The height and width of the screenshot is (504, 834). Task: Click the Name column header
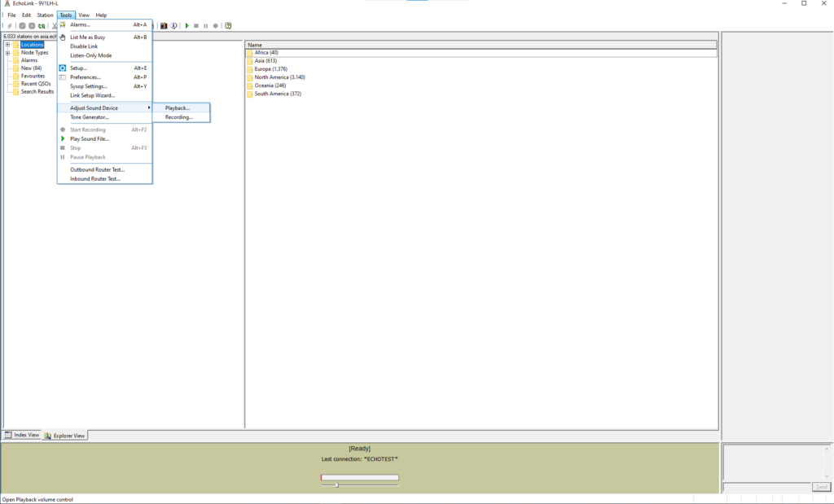point(481,46)
